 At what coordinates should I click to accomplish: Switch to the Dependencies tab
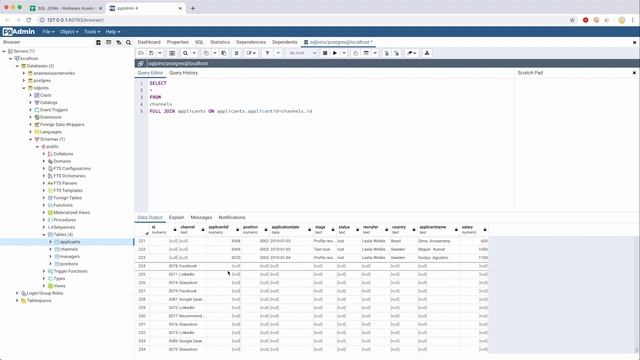pyautogui.click(x=251, y=42)
